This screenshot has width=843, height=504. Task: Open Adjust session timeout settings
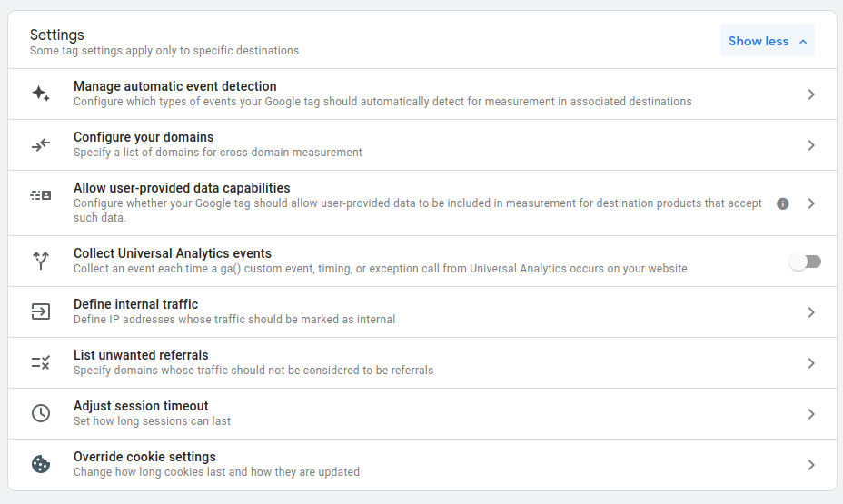click(141, 406)
